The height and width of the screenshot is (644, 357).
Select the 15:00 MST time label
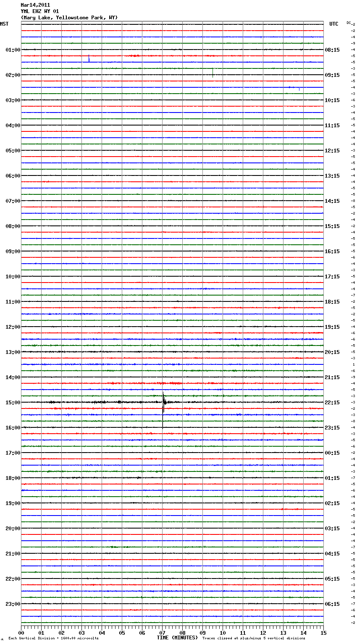(13, 403)
